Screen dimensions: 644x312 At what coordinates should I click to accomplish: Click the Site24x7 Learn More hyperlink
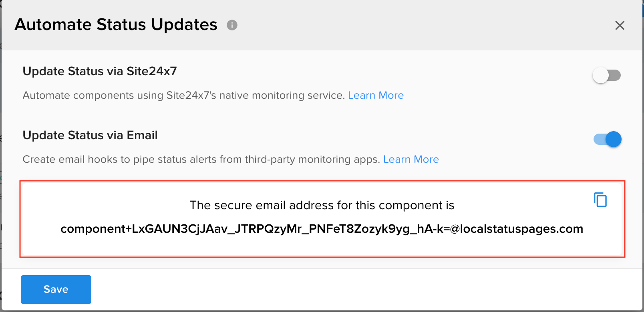pos(376,95)
